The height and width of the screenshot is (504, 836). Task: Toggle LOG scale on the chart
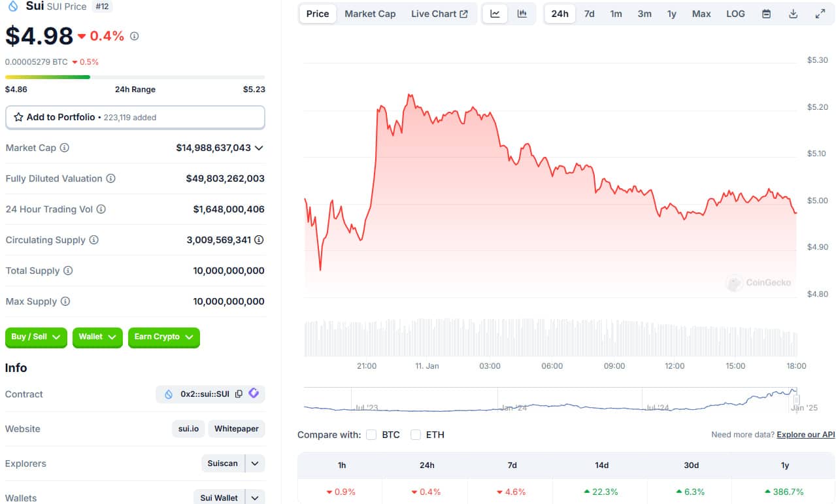tap(735, 14)
